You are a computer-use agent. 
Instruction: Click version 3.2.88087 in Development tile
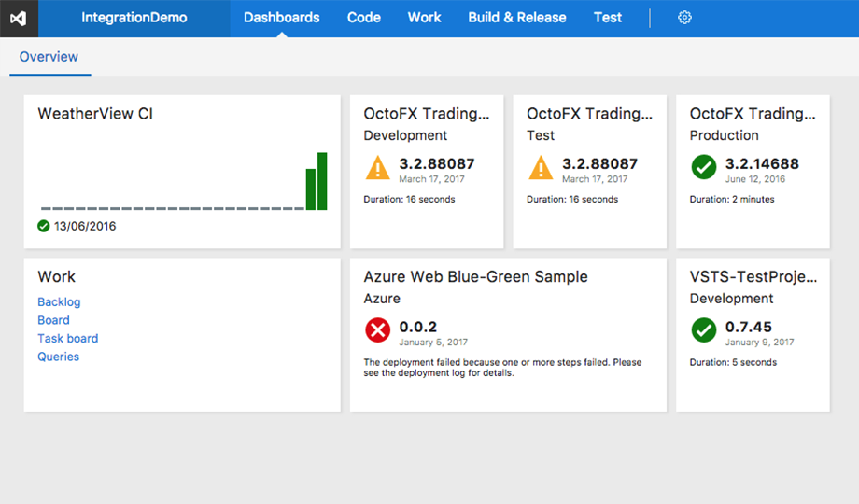pos(437,164)
